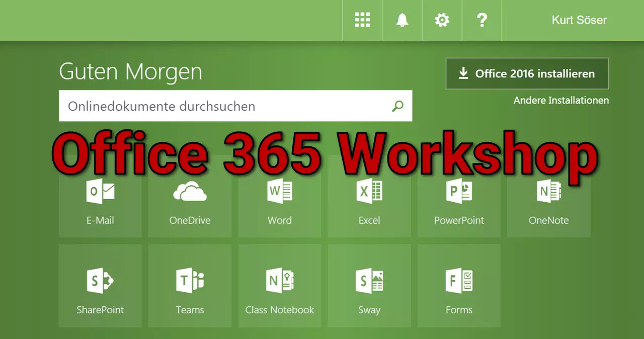This screenshot has width=644, height=339.
Task: Open the app launcher grid icon
Action: click(362, 20)
